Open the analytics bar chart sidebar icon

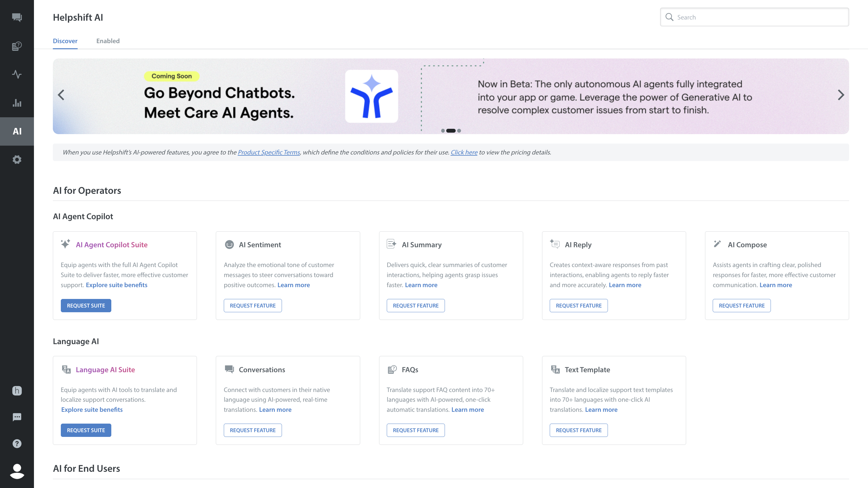(17, 103)
